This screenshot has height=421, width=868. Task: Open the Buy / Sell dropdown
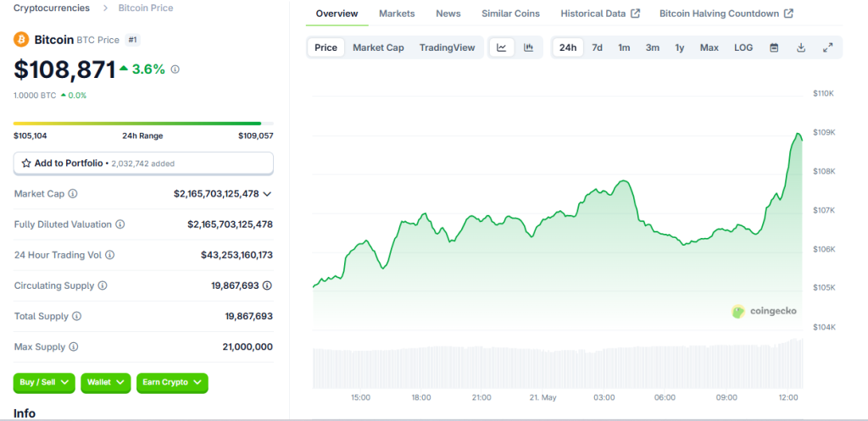coord(44,383)
